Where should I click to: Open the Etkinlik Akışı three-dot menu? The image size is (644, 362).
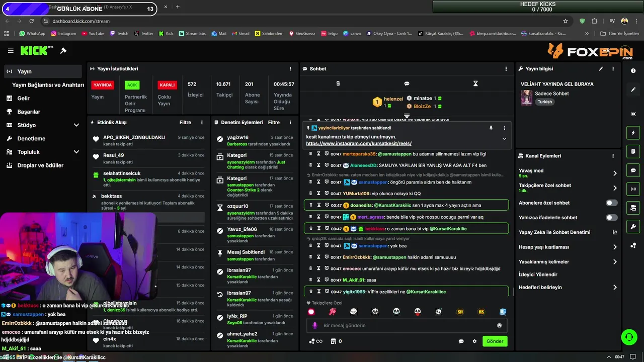(x=202, y=122)
